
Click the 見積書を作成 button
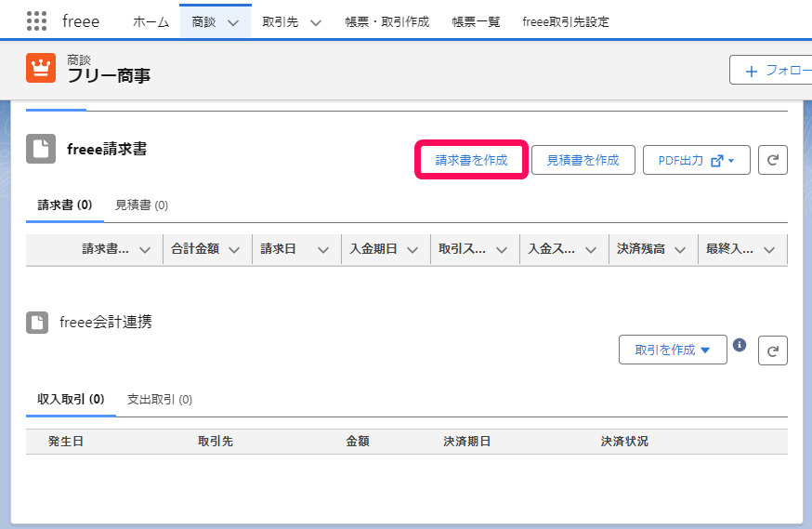(x=583, y=160)
